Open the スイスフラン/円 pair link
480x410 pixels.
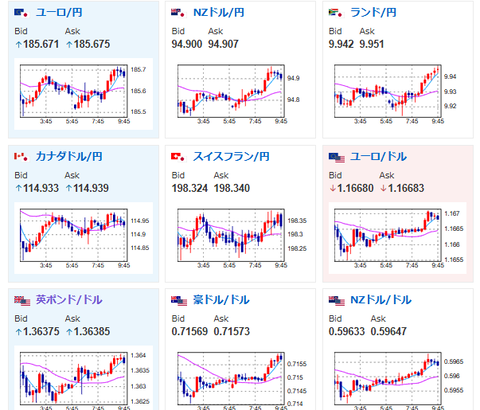point(231,156)
